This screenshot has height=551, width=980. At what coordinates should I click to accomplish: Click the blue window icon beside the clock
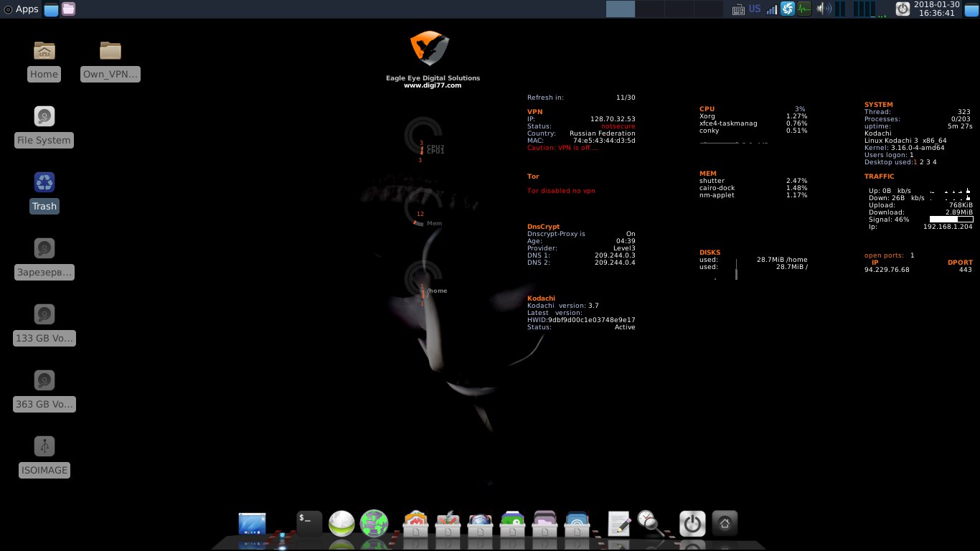(x=971, y=9)
